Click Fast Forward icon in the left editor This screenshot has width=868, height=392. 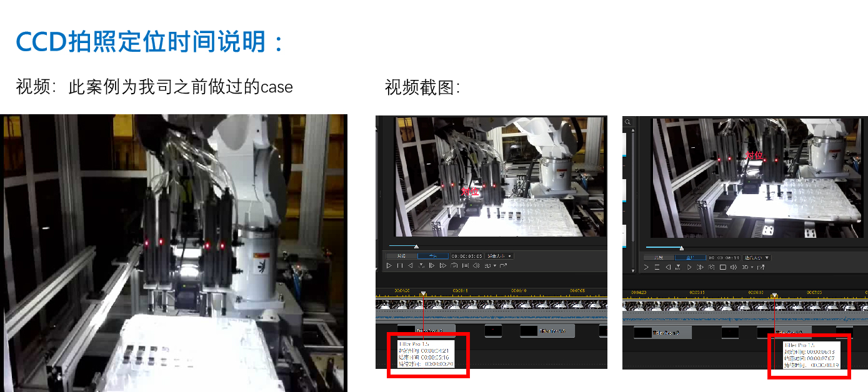click(442, 266)
